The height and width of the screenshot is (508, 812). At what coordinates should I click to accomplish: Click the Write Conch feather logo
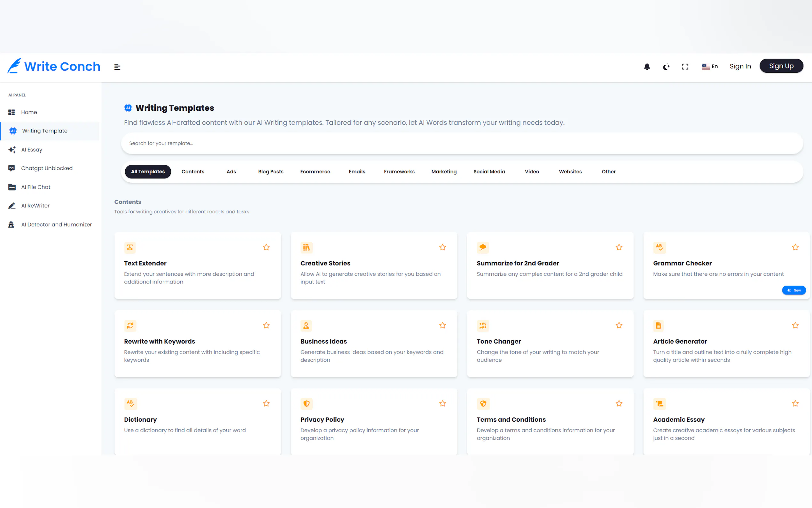click(x=14, y=66)
